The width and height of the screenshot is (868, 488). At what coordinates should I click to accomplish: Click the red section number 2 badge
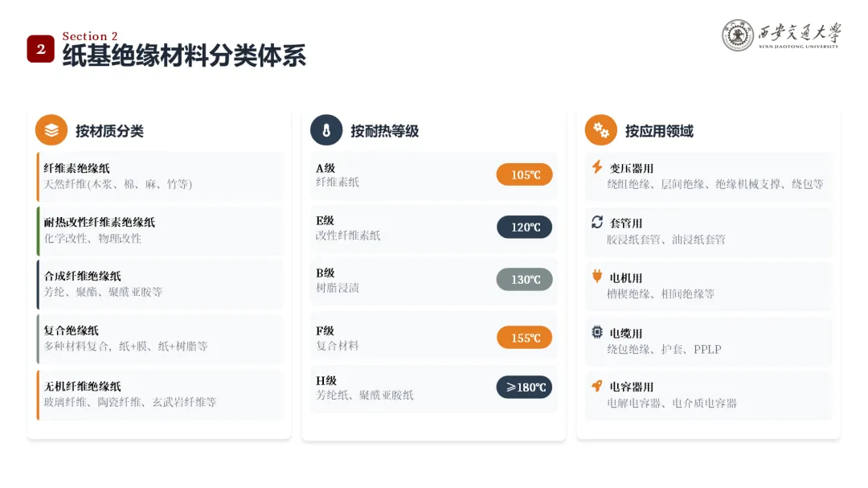click(40, 49)
